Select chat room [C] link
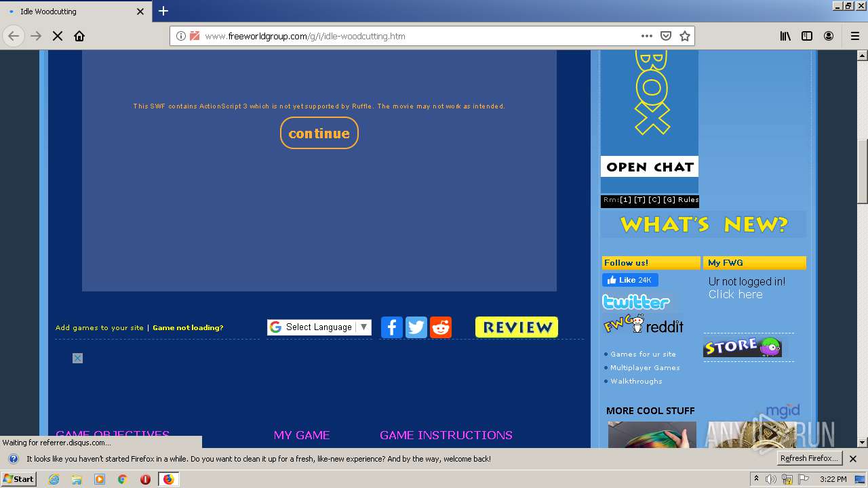The image size is (868, 488). click(x=654, y=200)
